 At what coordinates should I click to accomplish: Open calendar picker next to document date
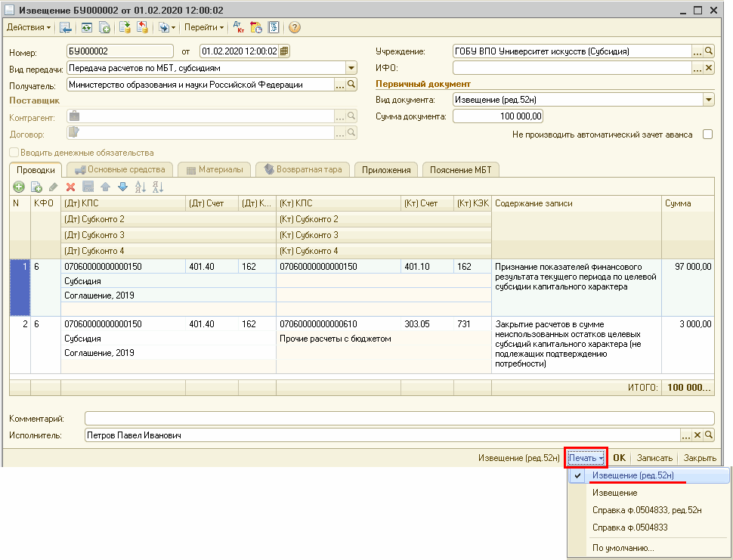[283, 52]
